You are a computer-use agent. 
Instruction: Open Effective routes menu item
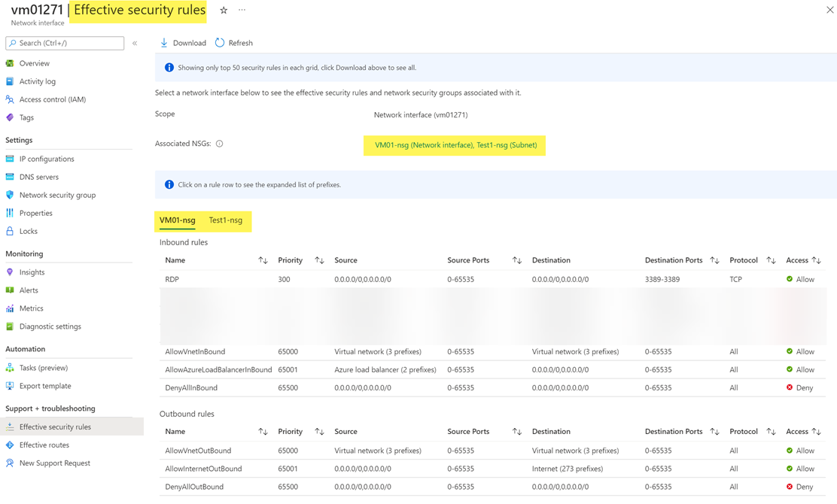44,445
